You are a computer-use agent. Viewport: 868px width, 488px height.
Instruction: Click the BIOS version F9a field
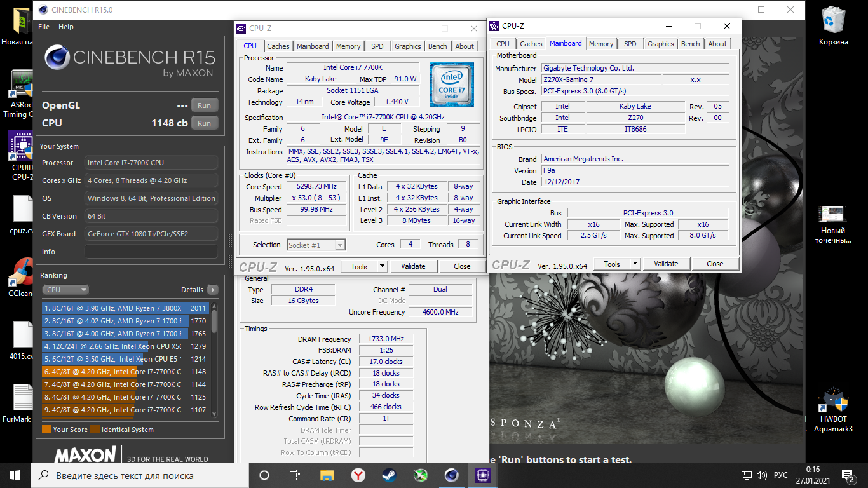click(x=635, y=170)
